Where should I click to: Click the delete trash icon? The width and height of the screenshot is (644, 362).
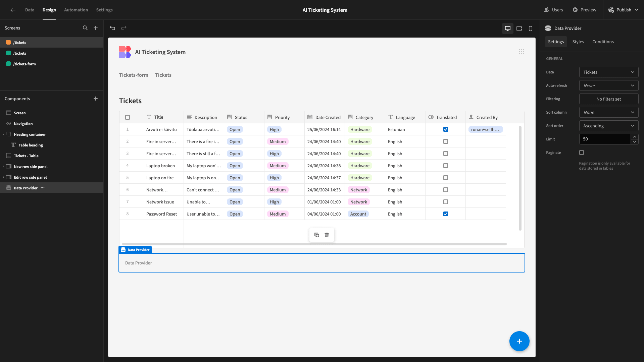point(327,235)
